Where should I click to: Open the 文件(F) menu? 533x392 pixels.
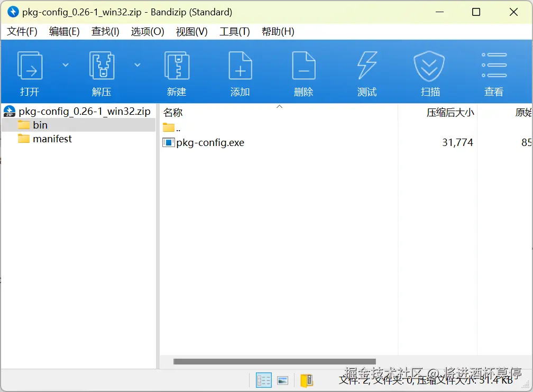[22, 32]
